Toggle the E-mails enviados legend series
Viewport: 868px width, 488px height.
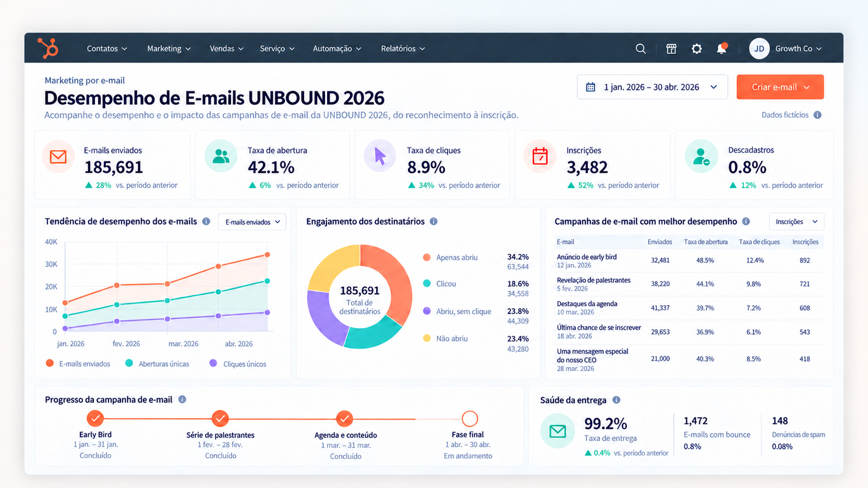(x=78, y=364)
